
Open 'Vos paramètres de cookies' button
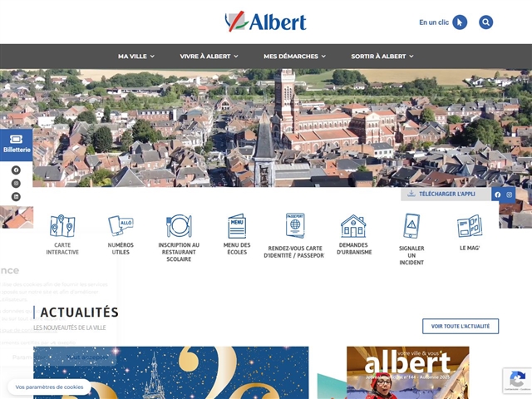[x=49, y=387]
